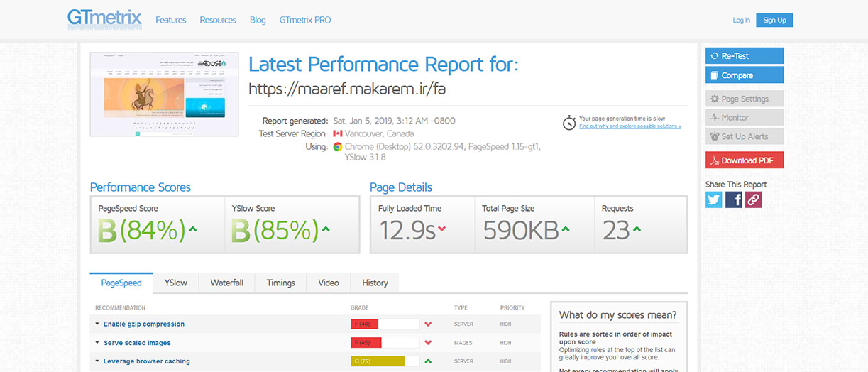This screenshot has width=868, height=372.
Task: Open GTmetrix PRO page
Action: 305,20
